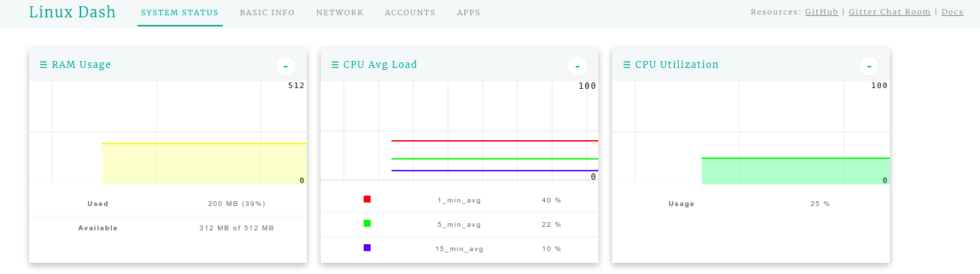Click the "22 %" load value

(551, 225)
